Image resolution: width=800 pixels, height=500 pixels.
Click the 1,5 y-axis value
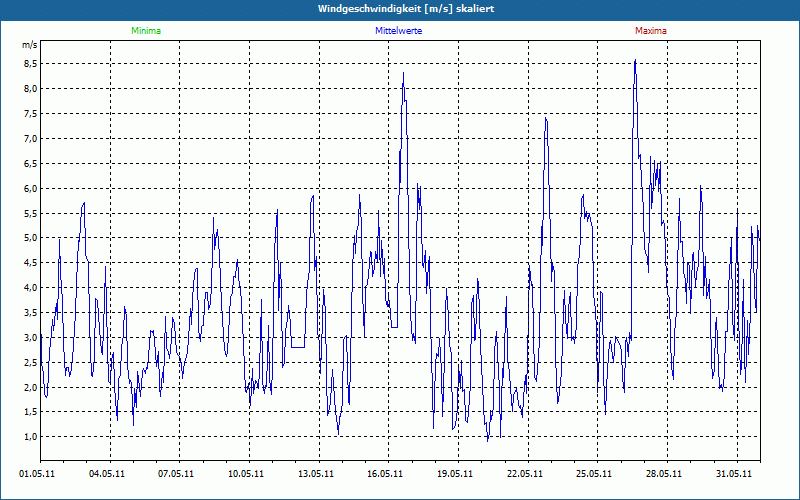31,412
